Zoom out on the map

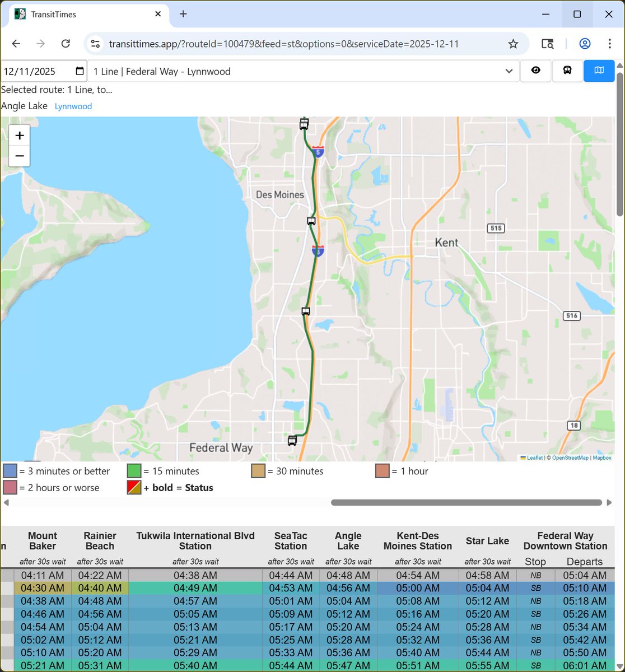pyautogui.click(x=20, y=156)
